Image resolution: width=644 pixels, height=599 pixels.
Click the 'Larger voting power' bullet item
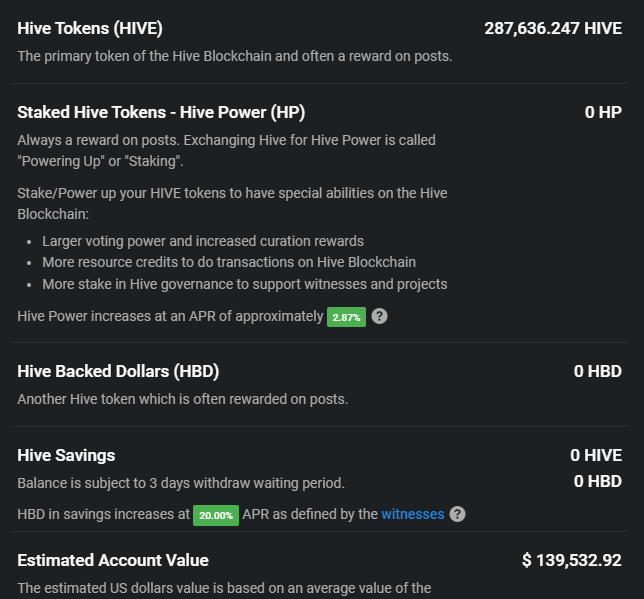[203, 241]
